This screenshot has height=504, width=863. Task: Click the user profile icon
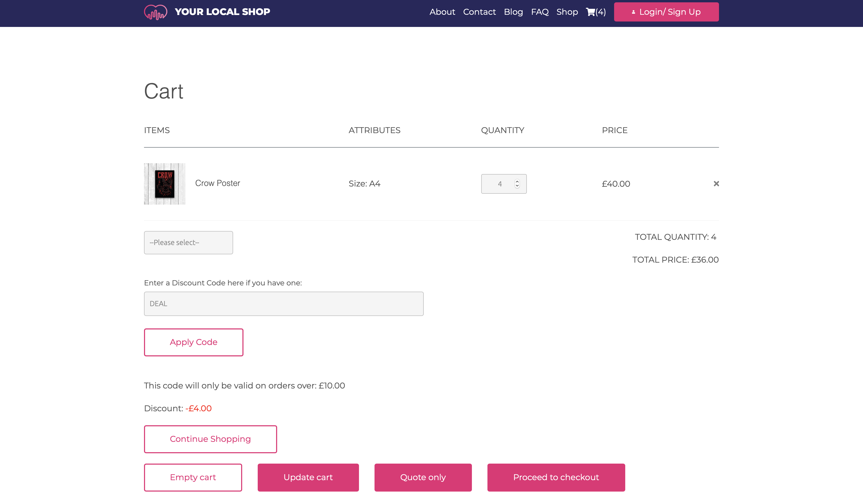[635, 11]
